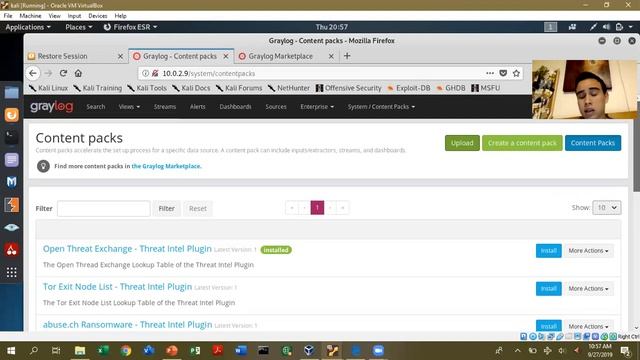Install the Tor Exit Node List pack

549,289
